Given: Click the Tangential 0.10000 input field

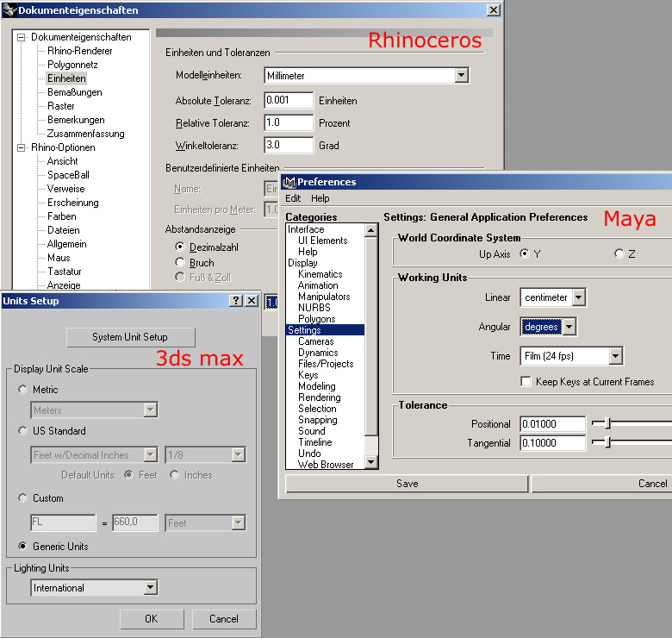Looking at the screenshot, I should (552, 442).
